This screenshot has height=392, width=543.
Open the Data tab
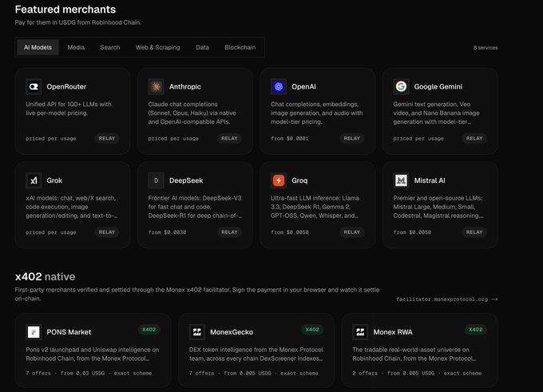(202, 47)
